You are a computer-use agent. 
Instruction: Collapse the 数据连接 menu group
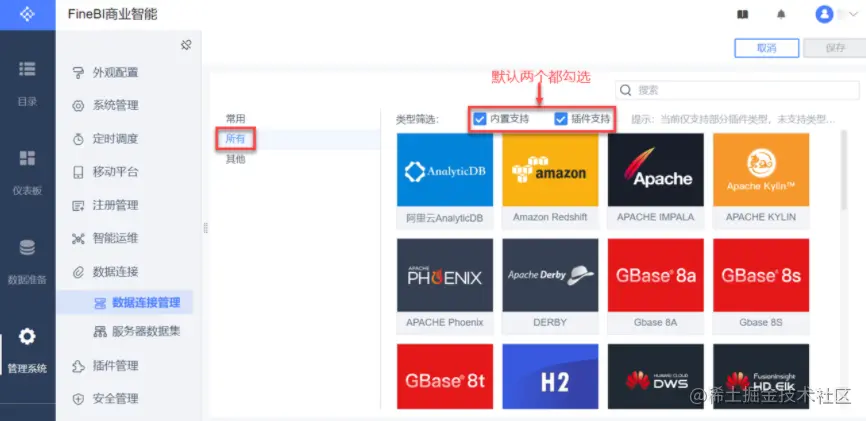click(115, 271)
